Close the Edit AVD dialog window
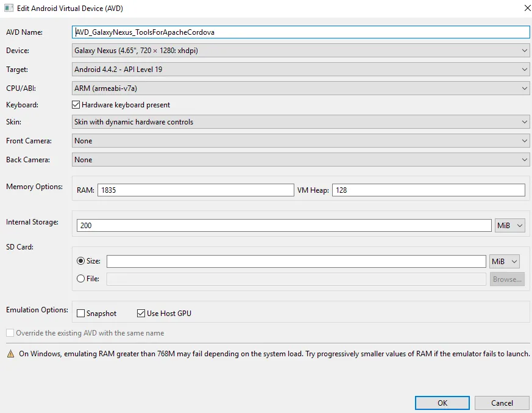This screenshot has width=532, height=413. click(527, 8)
